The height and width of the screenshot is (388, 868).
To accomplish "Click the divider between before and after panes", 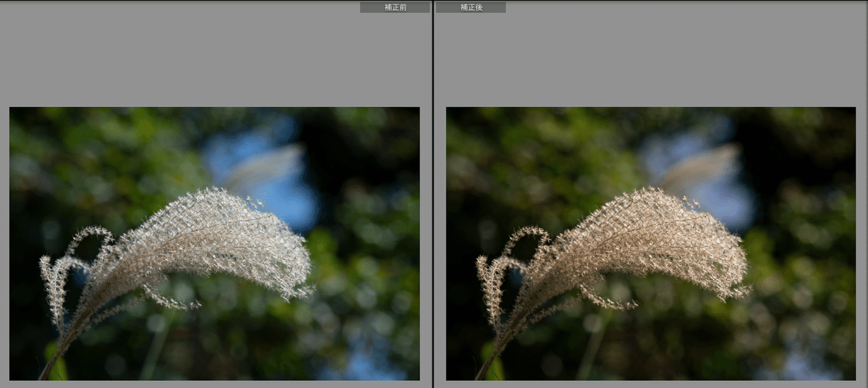I will [x=433, y=194].
